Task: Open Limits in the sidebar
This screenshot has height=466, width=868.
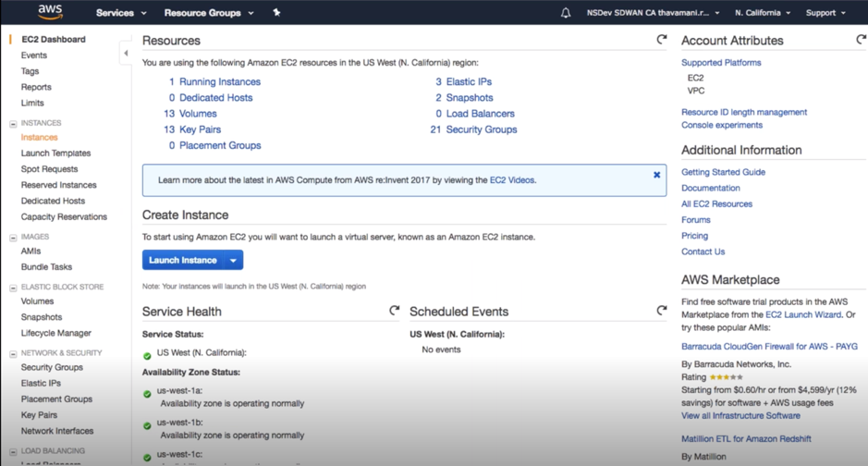Action: (x=32, y=103)
